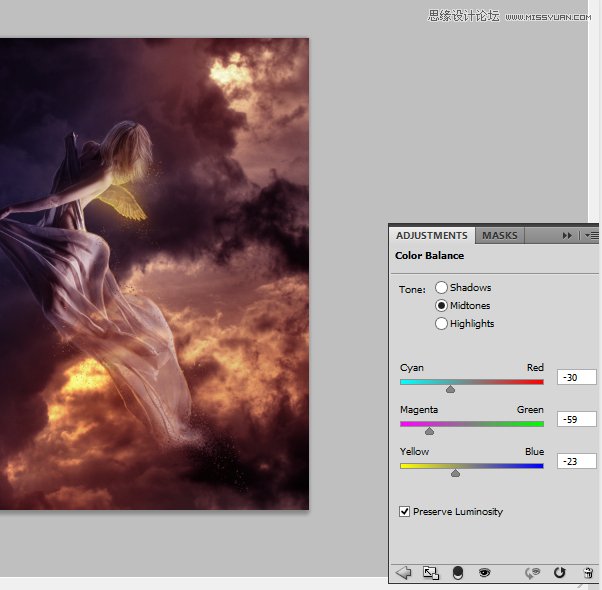Select the Midtones tone option
The image size is (602, 590).
pyautogui.click(x=441, y=306)
